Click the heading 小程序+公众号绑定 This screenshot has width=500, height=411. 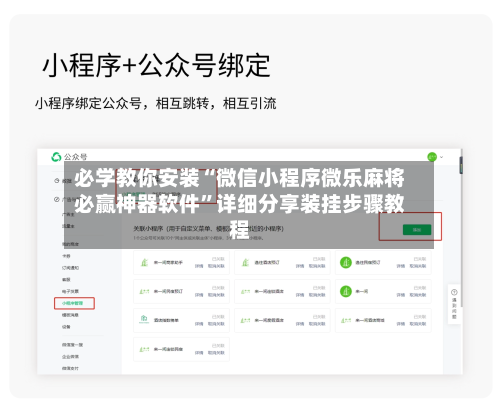156,65
